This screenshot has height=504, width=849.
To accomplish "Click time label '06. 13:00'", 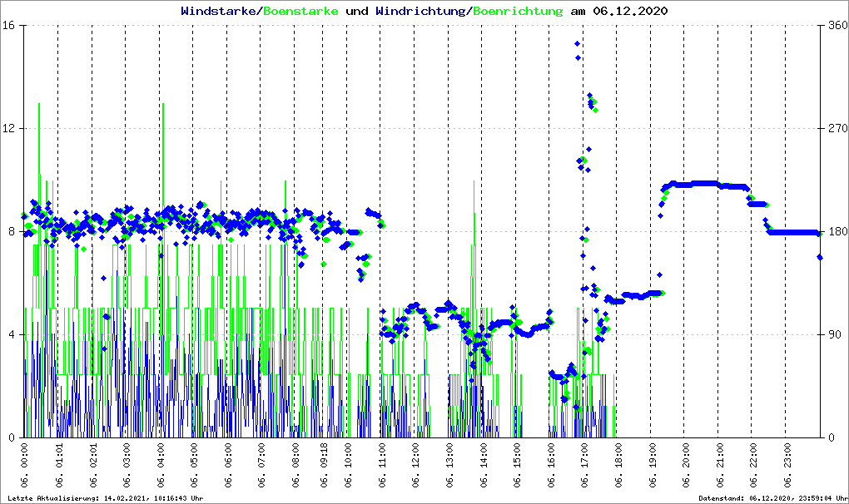I will [x=449, y=466].
